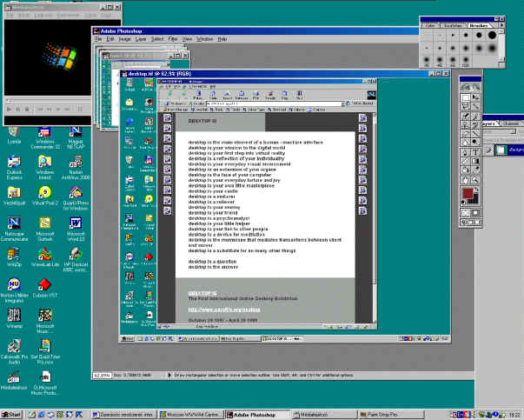This screenshot has height=420, width=524.
Task: Select the Paint Bucket tool
Action: click(x=466, y=170)
